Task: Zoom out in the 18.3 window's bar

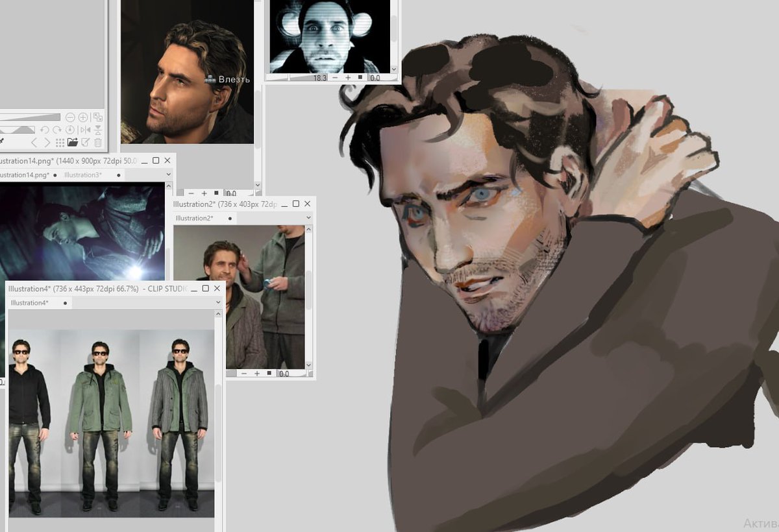Action: click(x=335, y=78)
